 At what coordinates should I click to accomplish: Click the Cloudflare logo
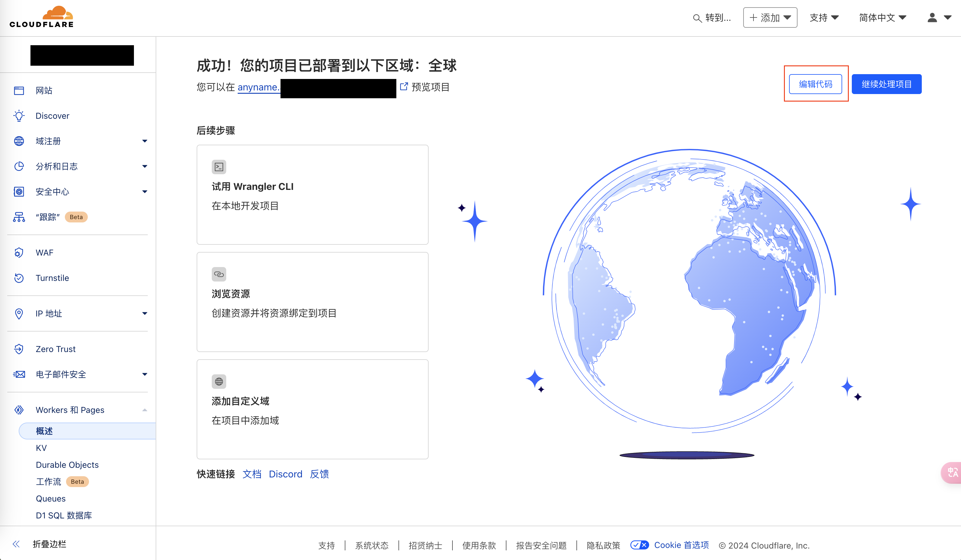[x=42, y=17]
